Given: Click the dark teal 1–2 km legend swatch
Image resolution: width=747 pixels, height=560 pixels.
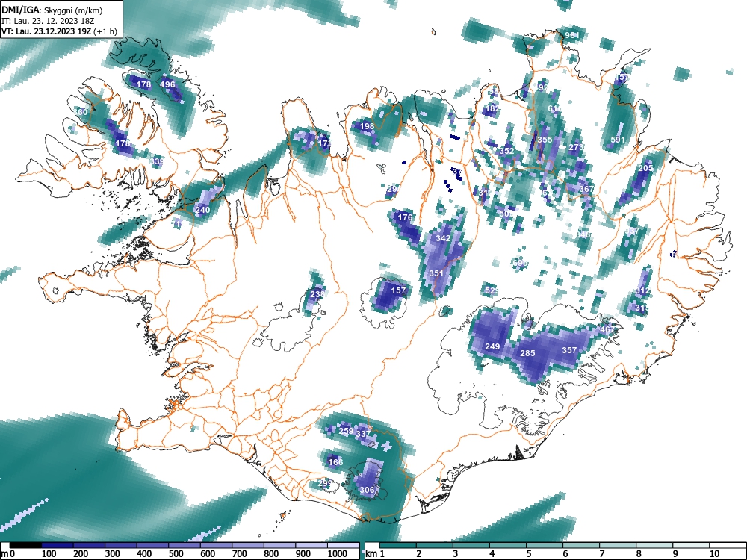Looking at the screenshot, I should coord(398,545).
